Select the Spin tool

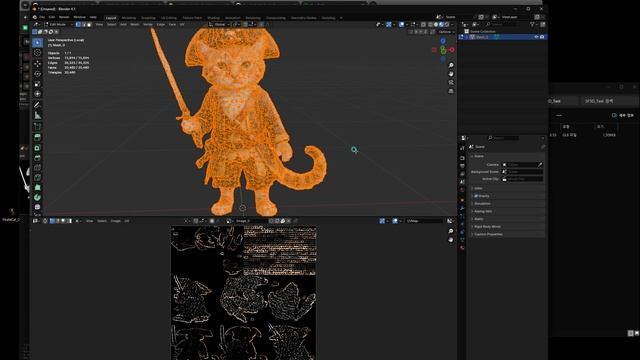(x=38, y=198)
